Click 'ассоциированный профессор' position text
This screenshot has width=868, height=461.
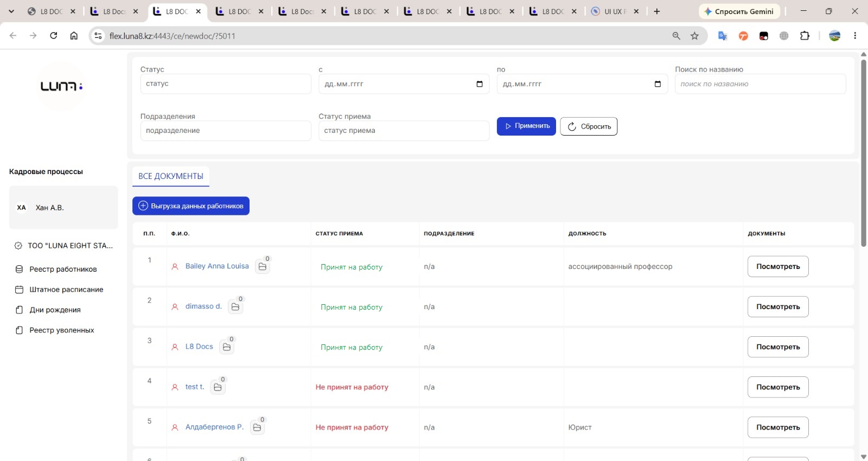click(x=620, y=266)
